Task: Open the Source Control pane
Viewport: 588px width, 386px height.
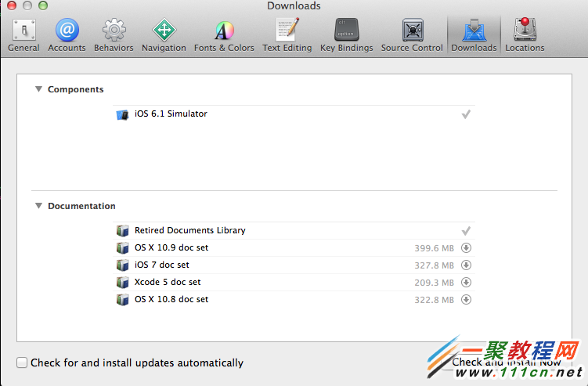Action: (x=412, y=35)
